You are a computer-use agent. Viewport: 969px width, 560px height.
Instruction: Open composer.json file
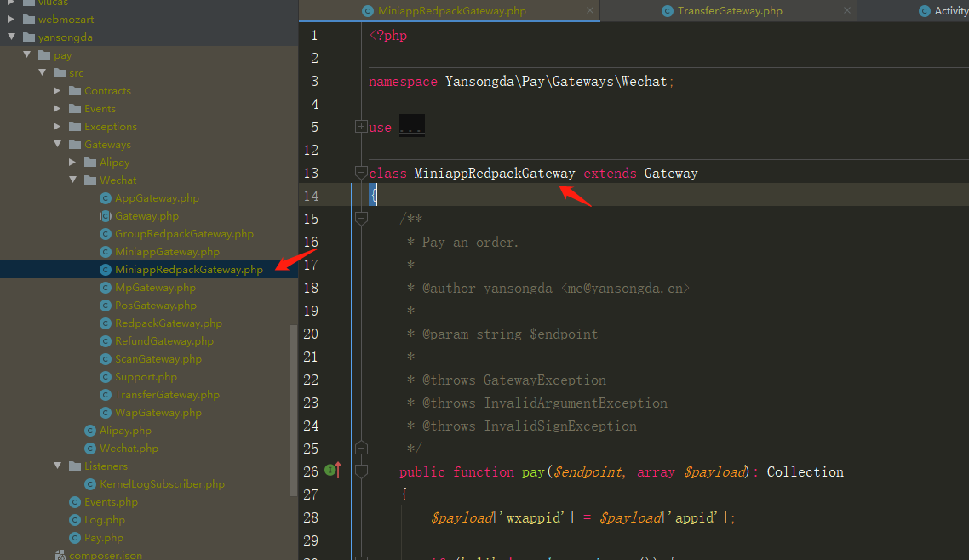(x=105, y=555)
